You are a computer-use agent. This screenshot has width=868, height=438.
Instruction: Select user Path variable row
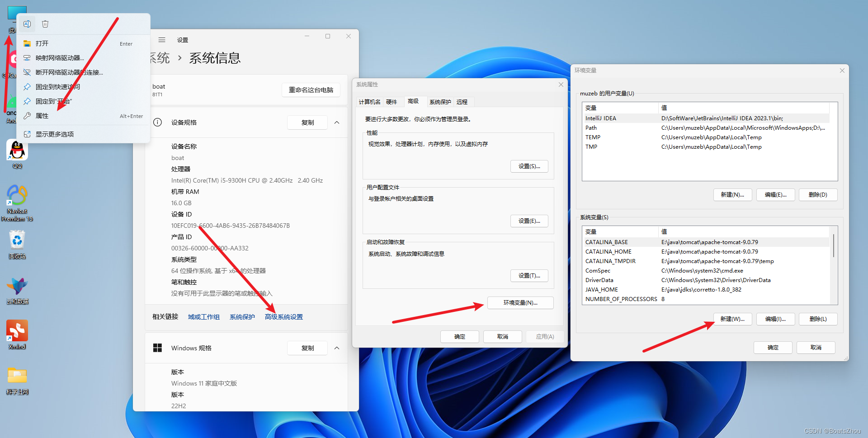pyautogui.click(x=706, y=128)
